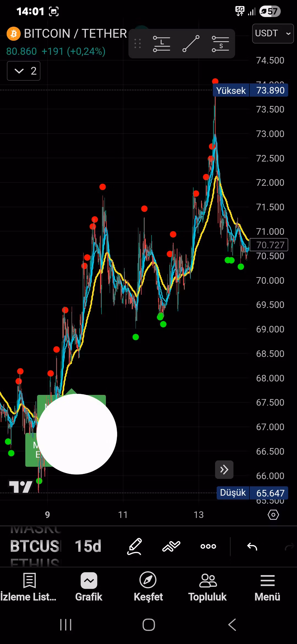Tap the date label 11 on time axis

(x=123, y=515)
